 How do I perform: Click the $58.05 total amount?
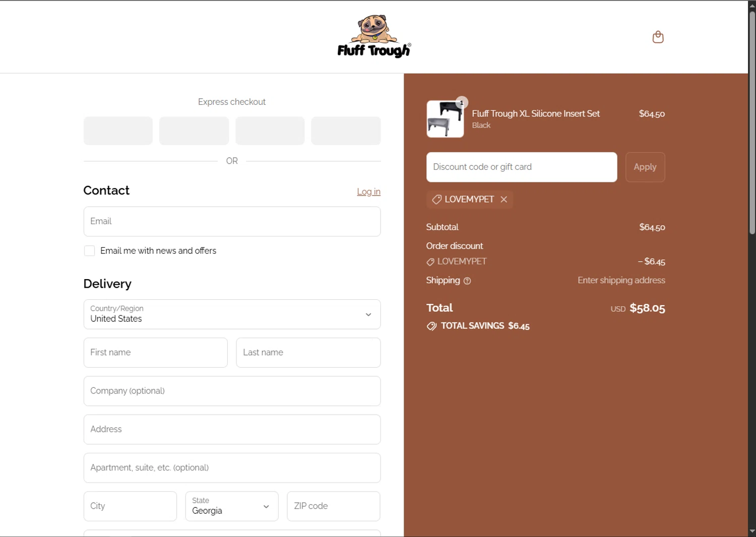pyautogui.click(x=647, y=308)
